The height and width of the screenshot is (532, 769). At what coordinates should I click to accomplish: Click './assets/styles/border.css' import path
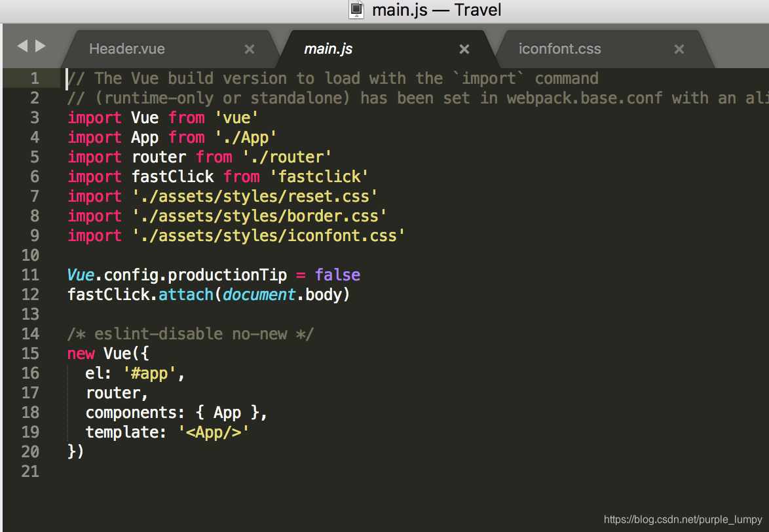pyautogui.click(x=259, y=216)
